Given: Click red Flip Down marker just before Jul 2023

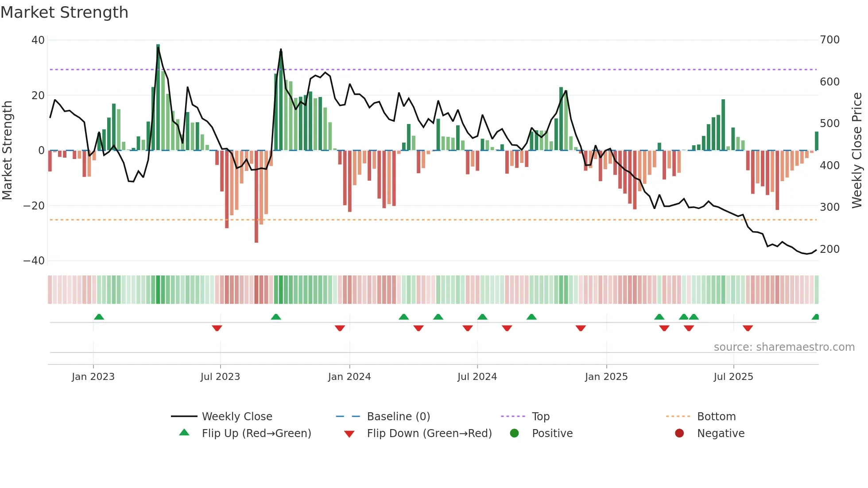Looking at the screenshot, I should coord(217,328).
